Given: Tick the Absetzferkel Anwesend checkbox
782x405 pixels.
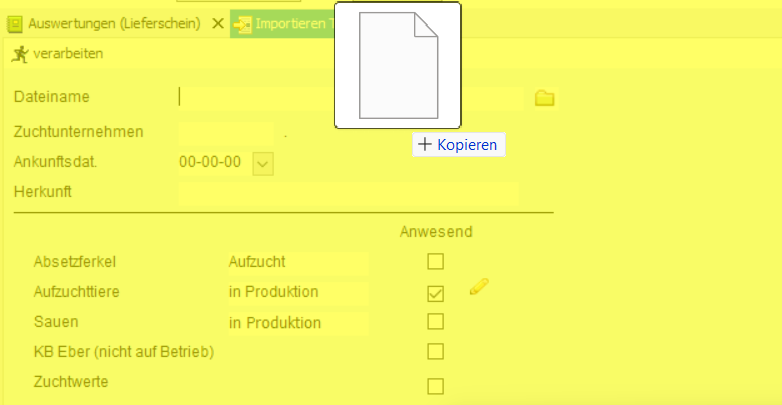Looking at the screenshot, I should [x=435, y=261].
